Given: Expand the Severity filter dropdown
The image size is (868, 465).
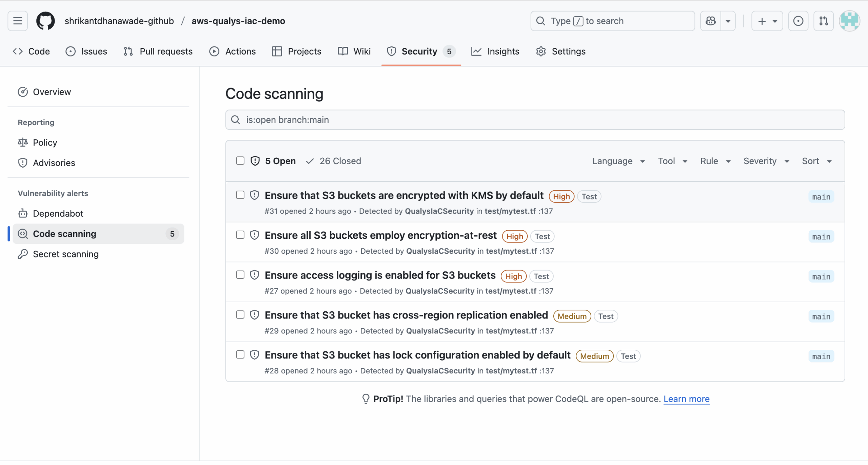Looking at the screenshot, I should click(766, 161).
